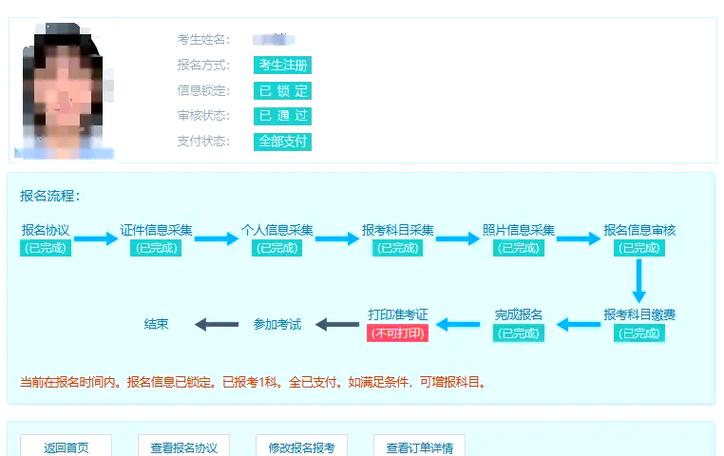Click the candidate photo thumbnail
The width and height of the screenshot is (724, 456).
point(64,90)
